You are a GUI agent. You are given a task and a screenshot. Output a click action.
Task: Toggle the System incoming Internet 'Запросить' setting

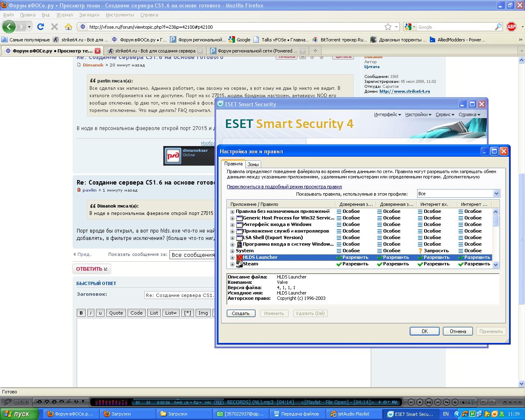point(433,251)
